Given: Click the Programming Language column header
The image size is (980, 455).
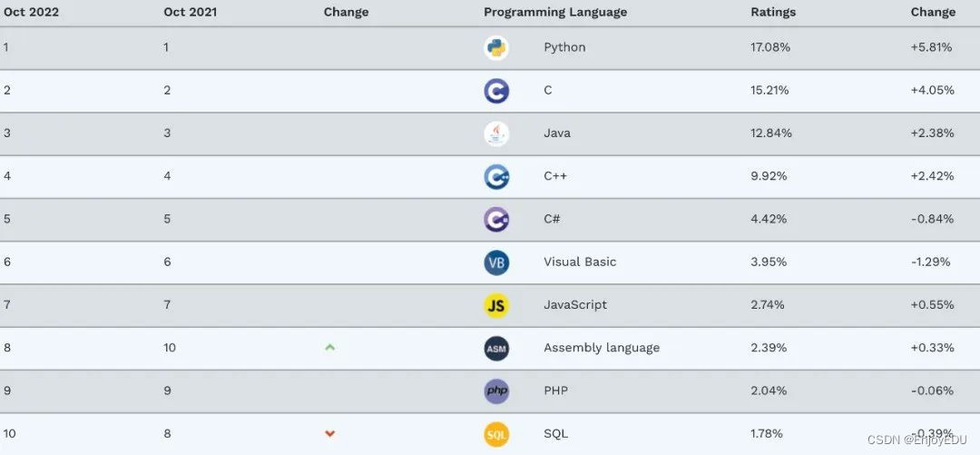Looking at the screenshot, I should [555, 12].
